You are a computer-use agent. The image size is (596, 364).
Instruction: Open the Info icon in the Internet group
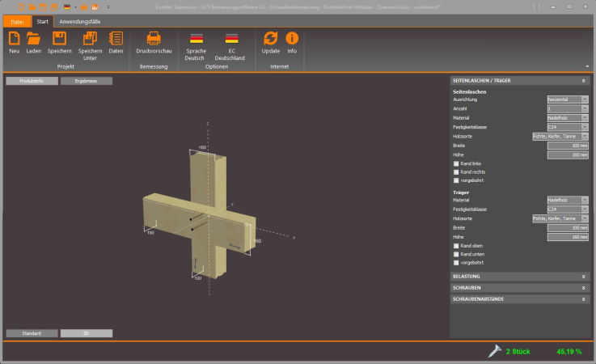pos(292,38)
